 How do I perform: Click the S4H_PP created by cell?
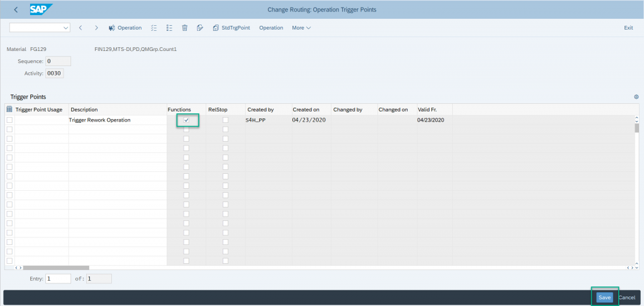pyautogui.click(x=269, y=120)
